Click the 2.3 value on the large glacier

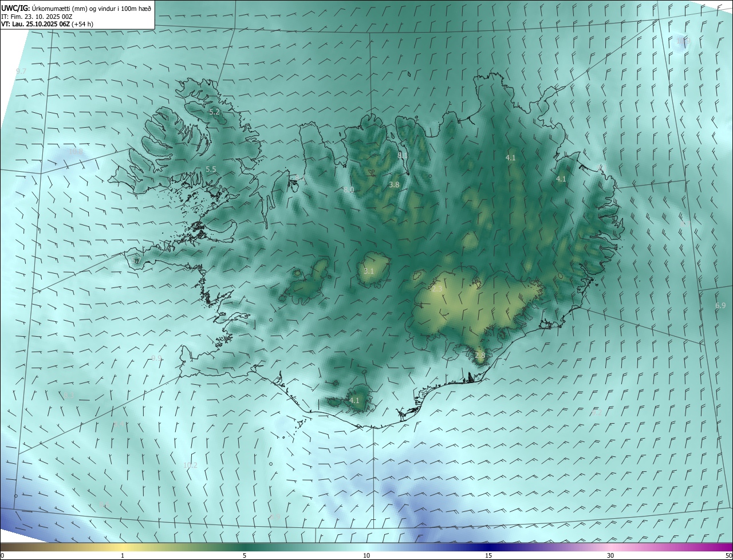click(x=437, y=289)
